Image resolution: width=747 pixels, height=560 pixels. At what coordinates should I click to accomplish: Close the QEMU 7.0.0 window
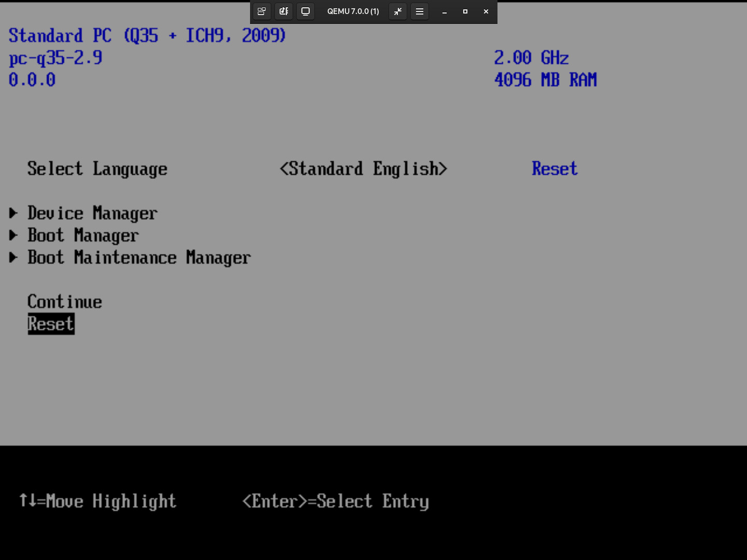(x=486, y=11)
